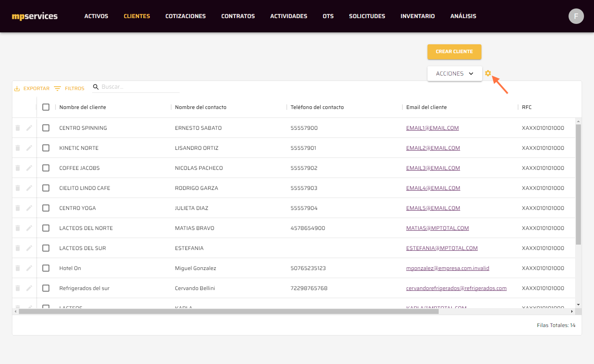Edit Refrigerados del sur with pencil icon
The image size is (594, 364).
(29, 288)
